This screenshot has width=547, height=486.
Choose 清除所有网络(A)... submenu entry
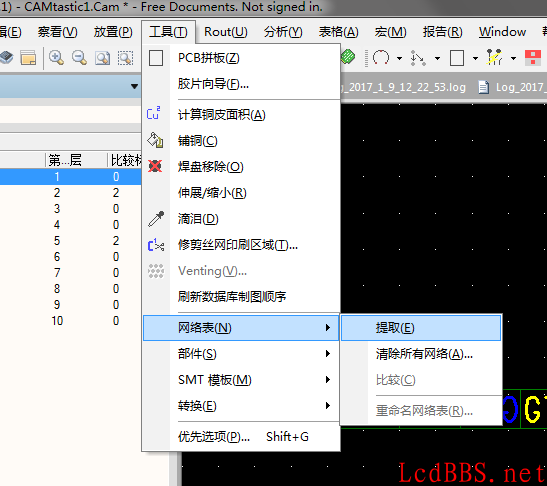[421, 354]
